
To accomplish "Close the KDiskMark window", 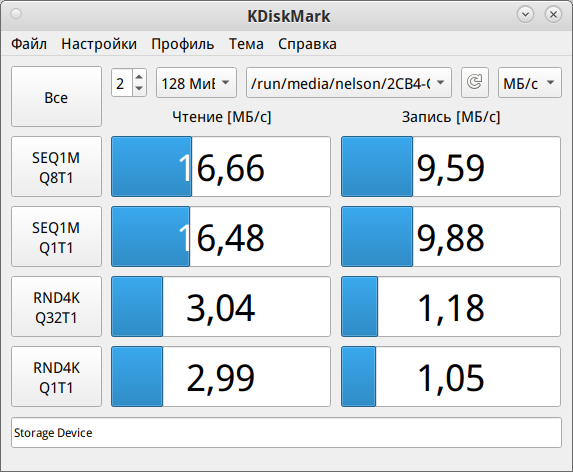I will pyautogui.click(x=553, y=15).
